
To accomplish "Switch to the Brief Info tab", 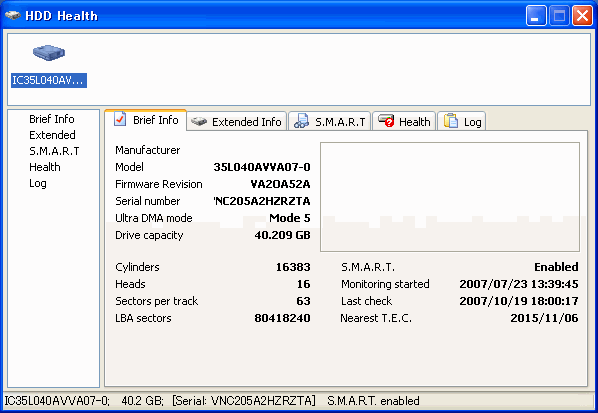I will tap(146, 120).
